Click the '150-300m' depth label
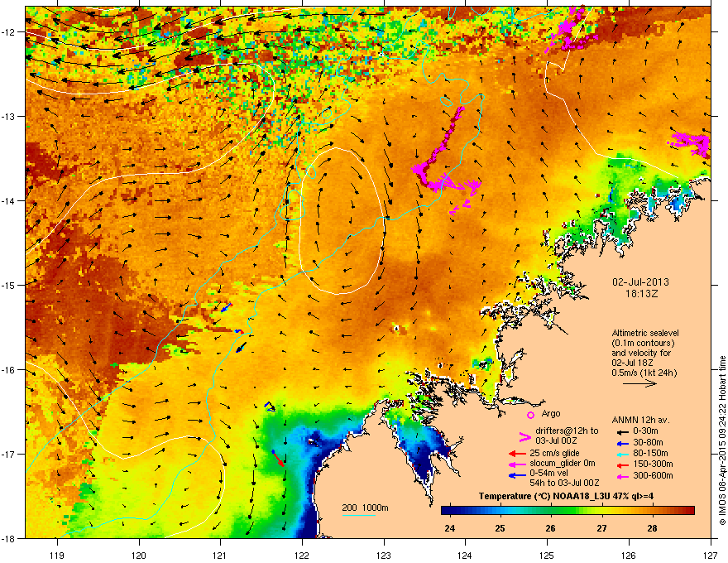Viewport: 728px width, 563px height. pos(653,464)
